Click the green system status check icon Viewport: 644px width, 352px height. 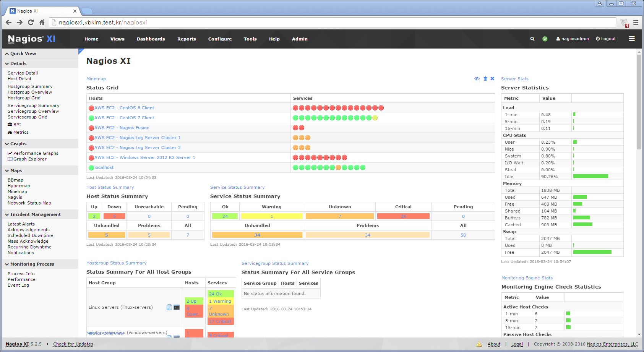pos(545,39)
